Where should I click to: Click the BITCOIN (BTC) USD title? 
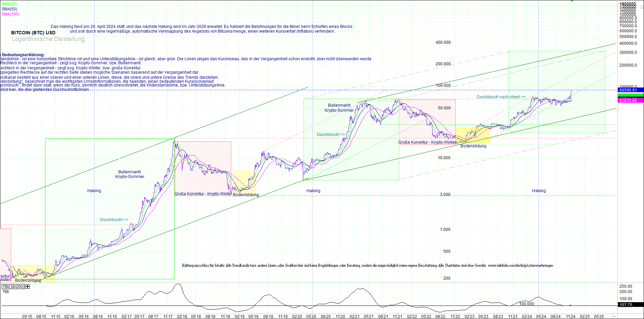(33, 32)
